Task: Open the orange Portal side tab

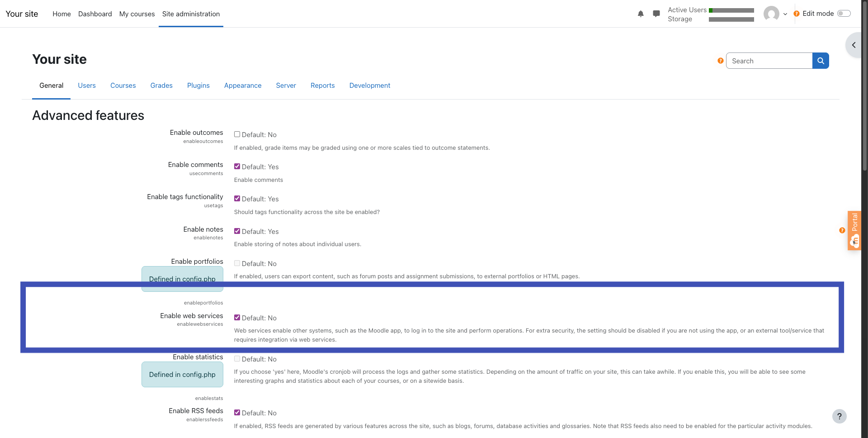Action: coord(854,230)
